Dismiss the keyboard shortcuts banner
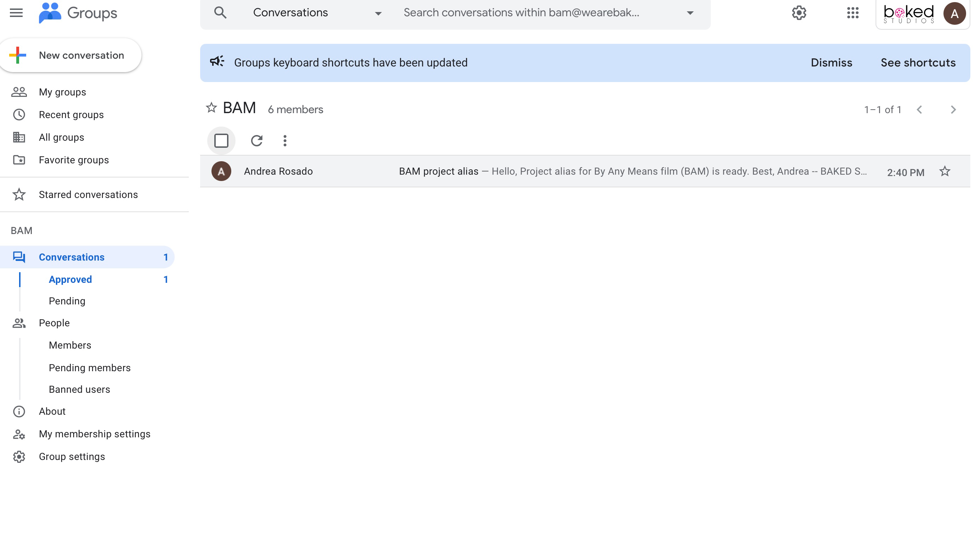This screenshot has width=976, height=560. pos(831,63)
